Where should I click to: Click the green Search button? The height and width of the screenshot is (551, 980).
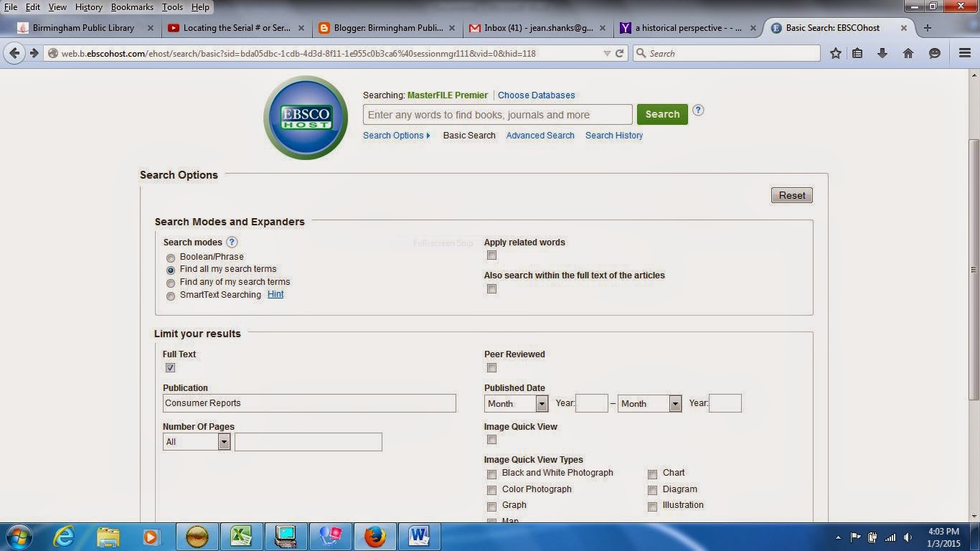[662, 114]
